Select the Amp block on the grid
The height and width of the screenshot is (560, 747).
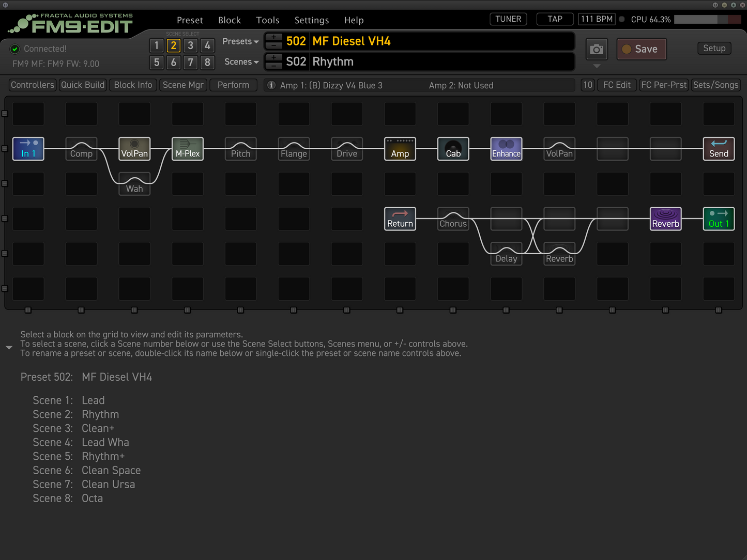click(400, 149)
